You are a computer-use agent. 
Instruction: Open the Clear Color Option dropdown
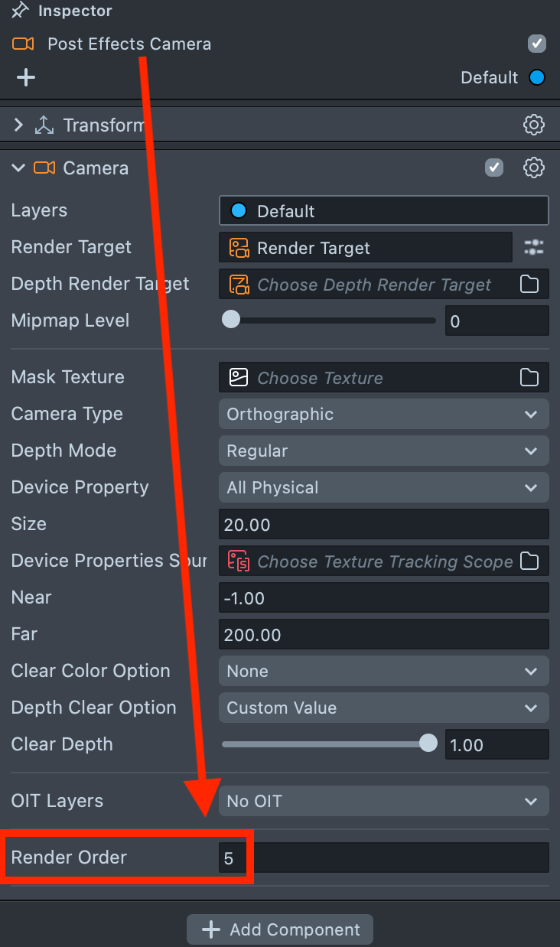click(383, 671)
